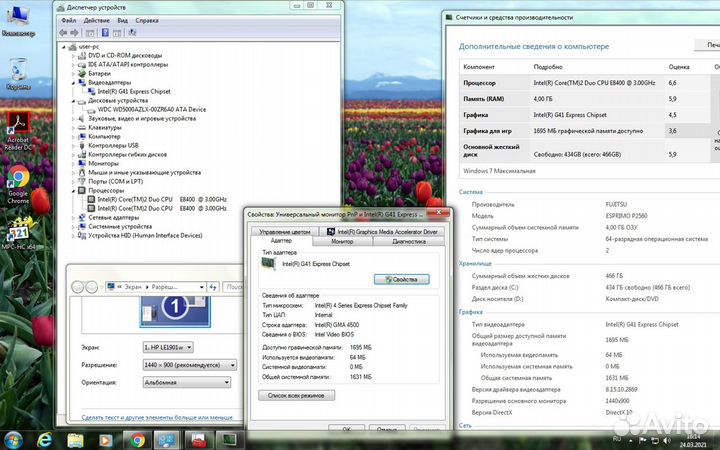Expand the Системные устройства node
Image resolution: width=720 pixels, height=450 pixels.
click(73, 226)
